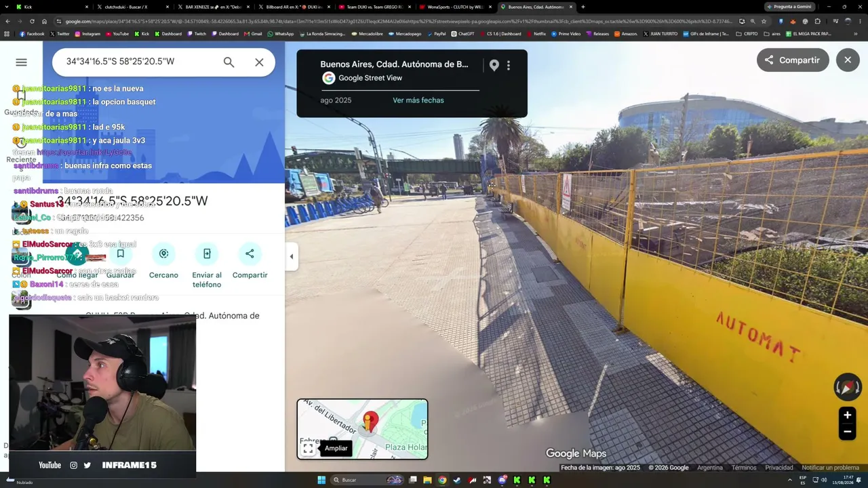Viewport: 868px width, 488px height.
Task: Open the EL MEGA PACK bookmark
Action: click(808, 34)
